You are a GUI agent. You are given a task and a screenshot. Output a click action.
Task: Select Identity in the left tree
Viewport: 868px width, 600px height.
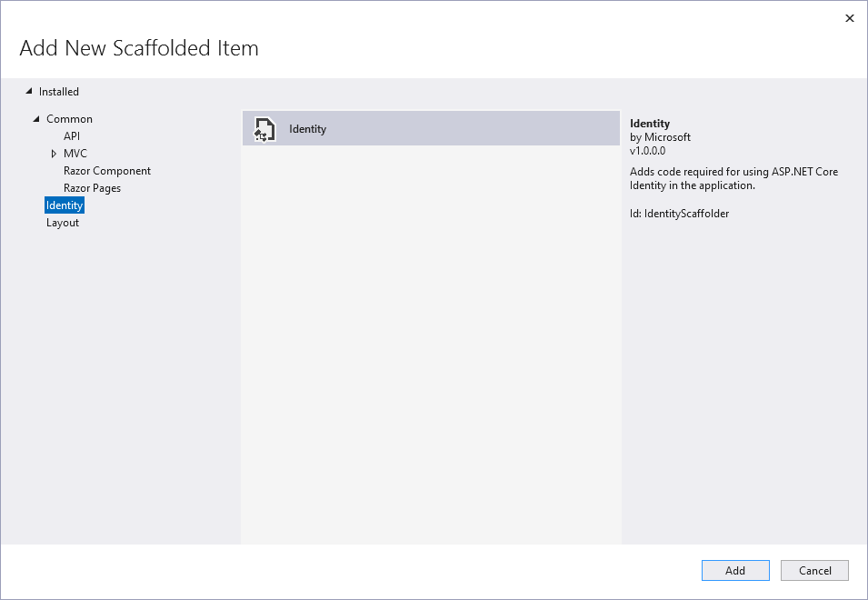[65, 205]
